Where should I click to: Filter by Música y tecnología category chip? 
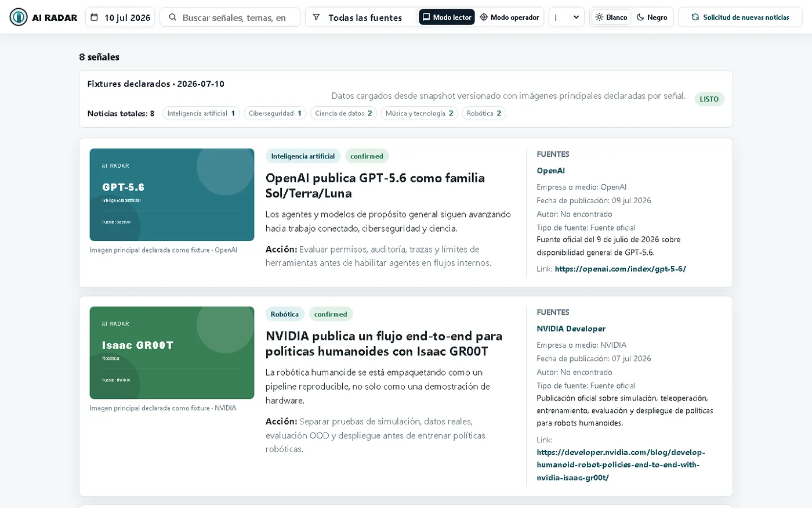coord(419,113)
